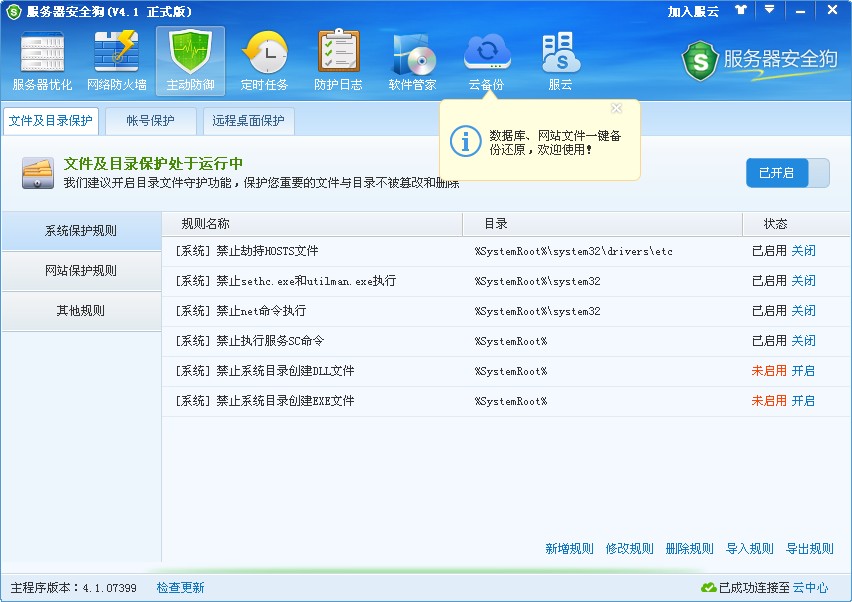Click the 检查更新 check update link

pos(180,588)
